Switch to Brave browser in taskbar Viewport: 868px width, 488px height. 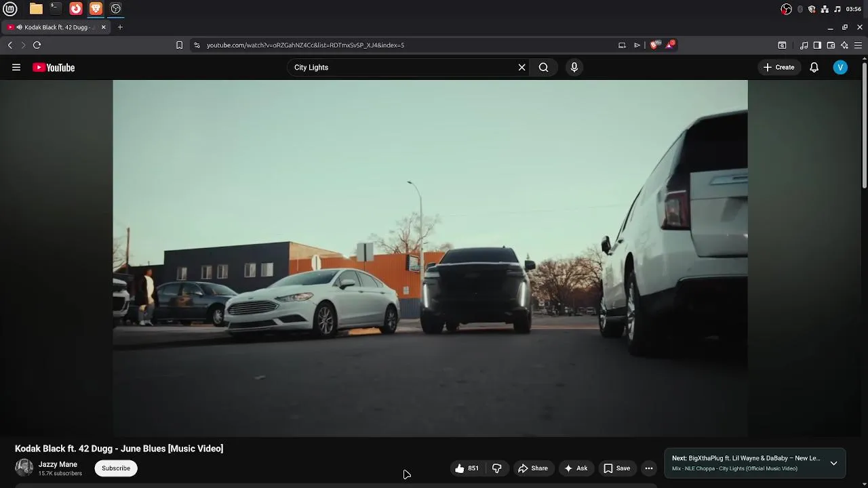tap(96, 9)
